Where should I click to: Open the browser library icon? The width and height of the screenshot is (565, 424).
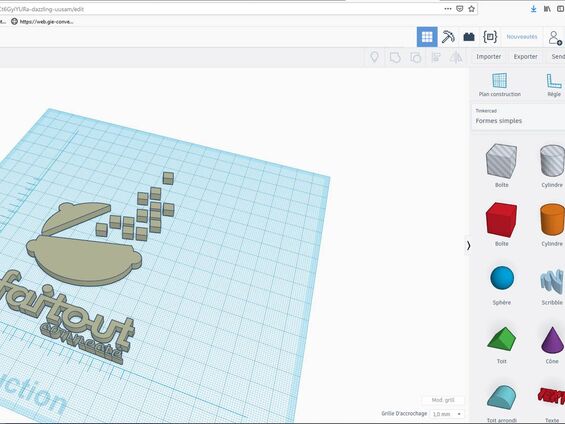point(547,9)
